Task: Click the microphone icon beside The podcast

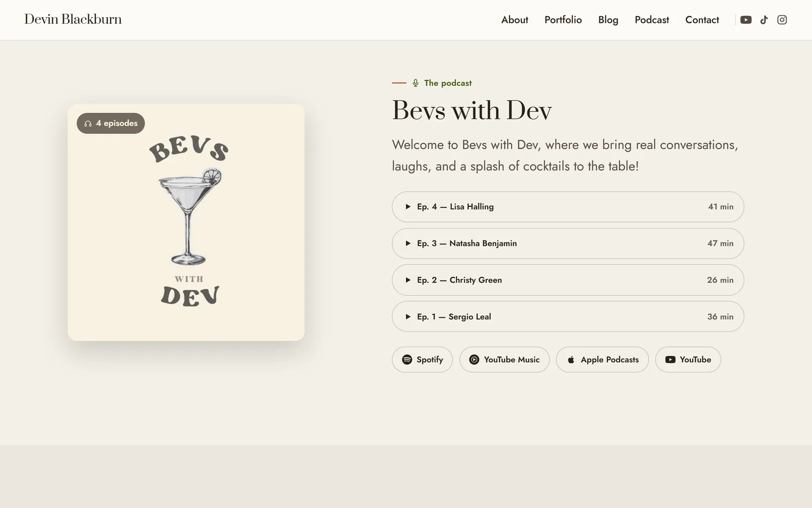Action: pos(416,83)
